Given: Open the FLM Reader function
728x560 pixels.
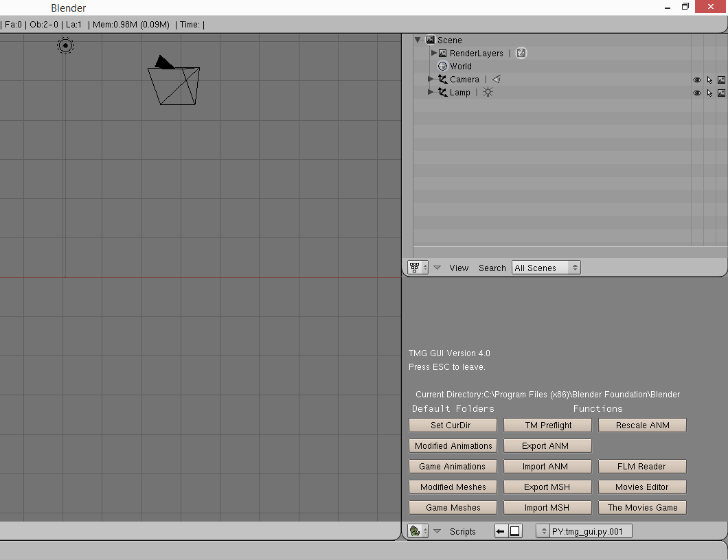Looking at the screenshot, I should pyautogui.click(x=642, y=466).
